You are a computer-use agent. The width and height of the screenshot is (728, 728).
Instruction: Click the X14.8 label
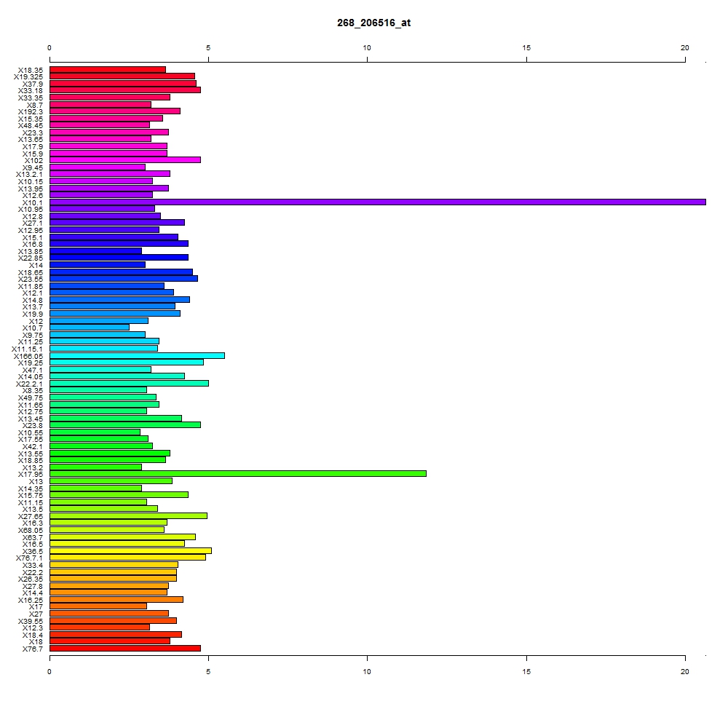click(x=33, y=301)
